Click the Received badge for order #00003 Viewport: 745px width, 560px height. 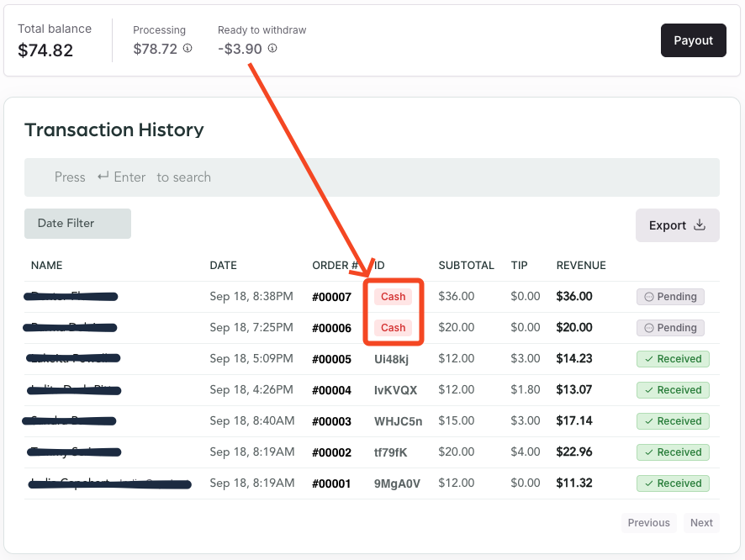point(673,421)
